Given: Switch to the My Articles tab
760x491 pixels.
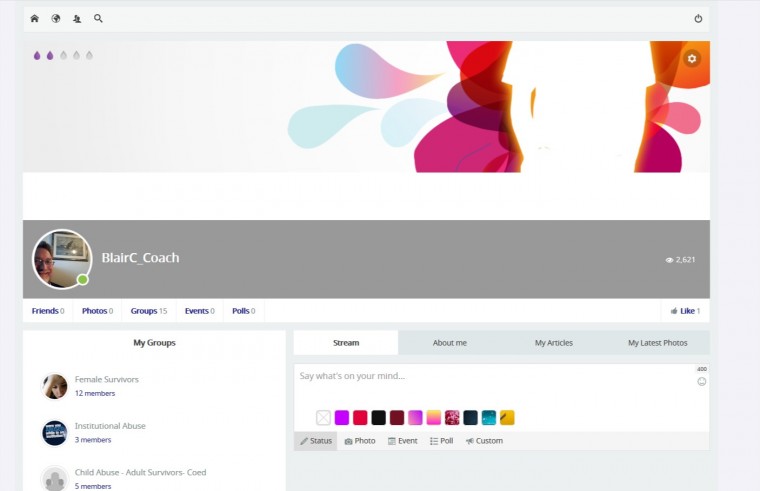Looking at the screenshot, I should [554, 343].
